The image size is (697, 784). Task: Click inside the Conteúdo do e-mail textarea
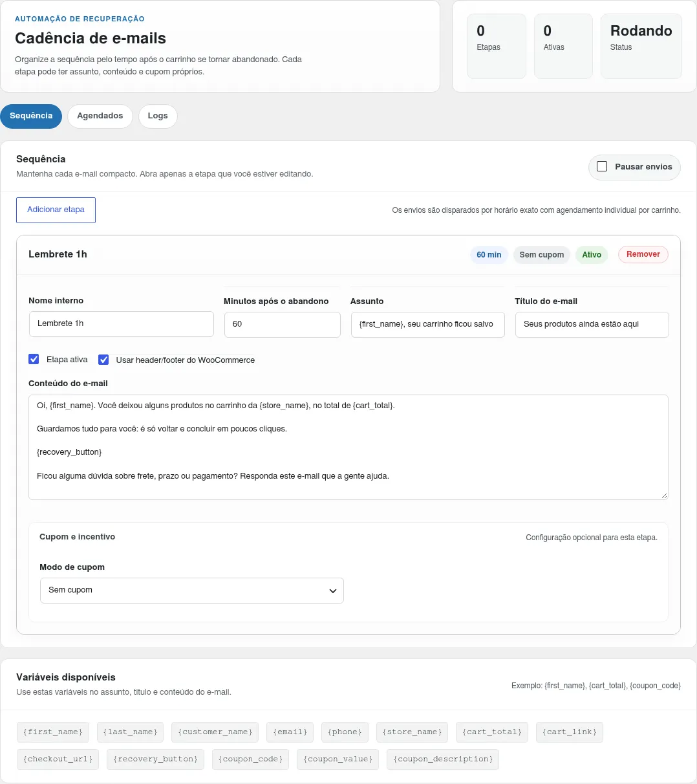tap(348, 447)
